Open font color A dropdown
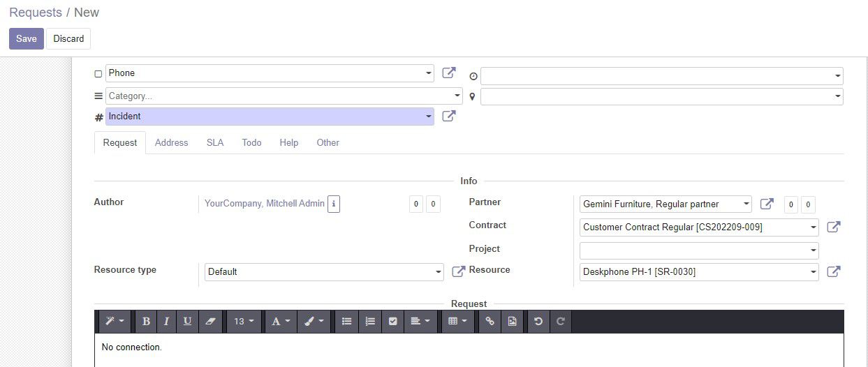Screen dimensions: 868x367 [281, 321]
